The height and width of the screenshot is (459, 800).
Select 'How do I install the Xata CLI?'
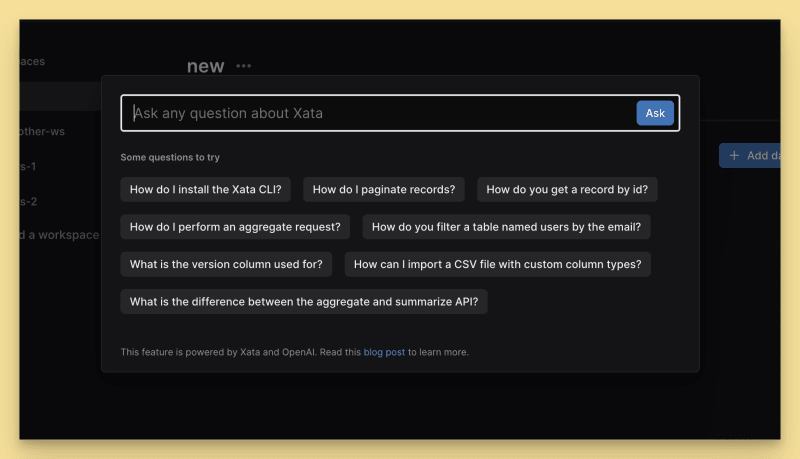coord(206,189)
